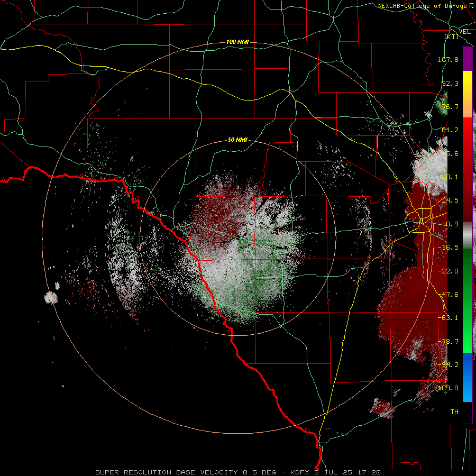Click the 107.8 velocity scale value

click(x=448, y=59)
